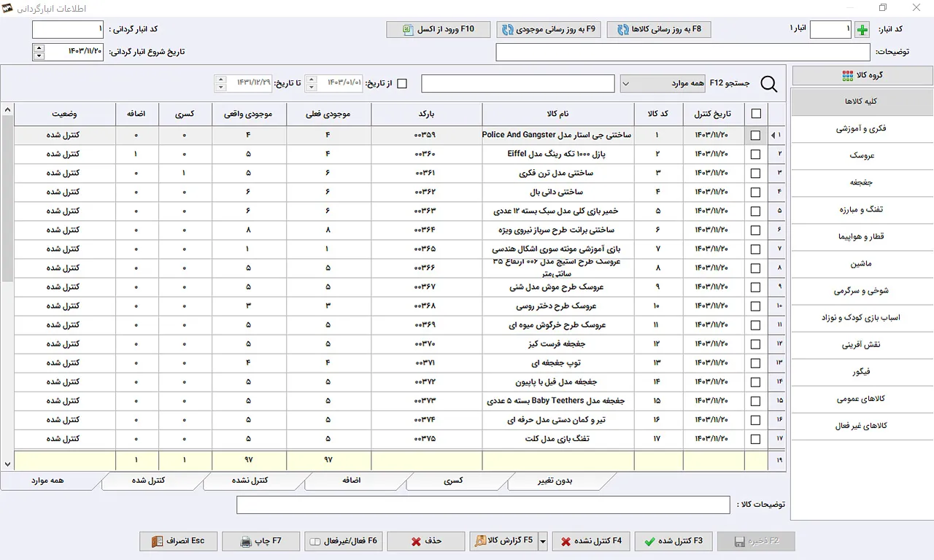Select the تفنگ و مبارزه category
934x560 pixels.
[862, 210]
